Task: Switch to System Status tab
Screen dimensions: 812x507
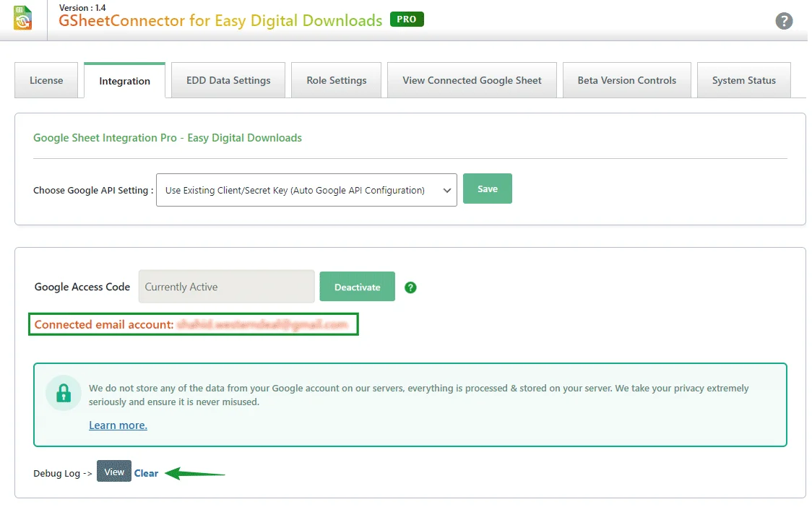Action: coord(743,80)
